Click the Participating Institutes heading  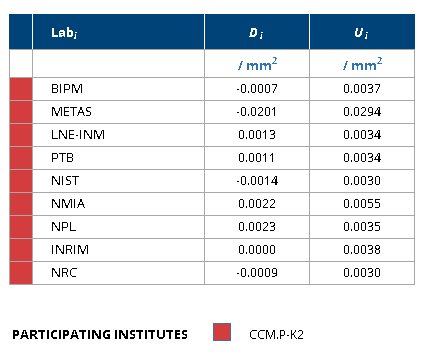pos(100,335)
